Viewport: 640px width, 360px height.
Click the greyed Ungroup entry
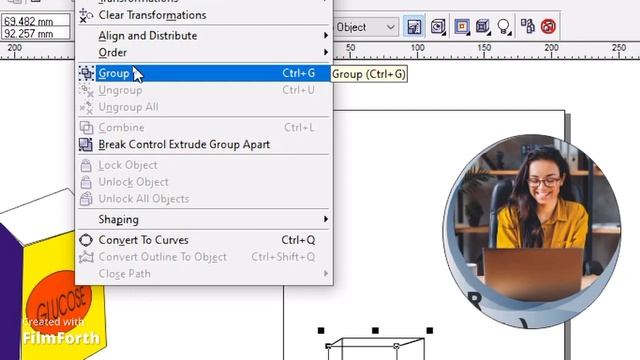tap(203, 90)
